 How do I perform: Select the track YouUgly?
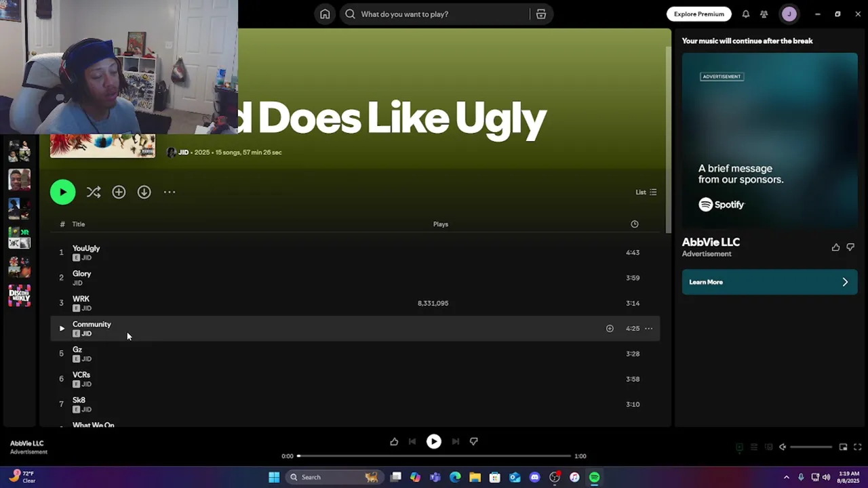click(355, 252)
